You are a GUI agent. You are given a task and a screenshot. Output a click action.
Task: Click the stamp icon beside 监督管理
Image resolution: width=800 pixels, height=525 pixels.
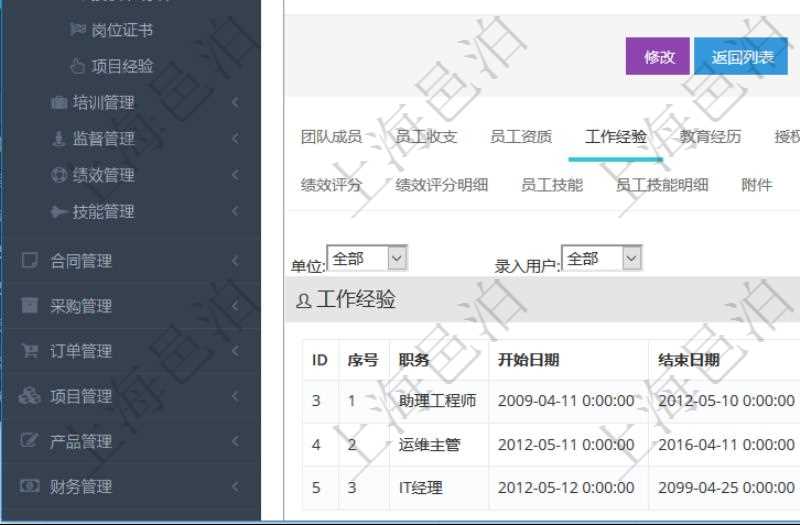point(59,138)
